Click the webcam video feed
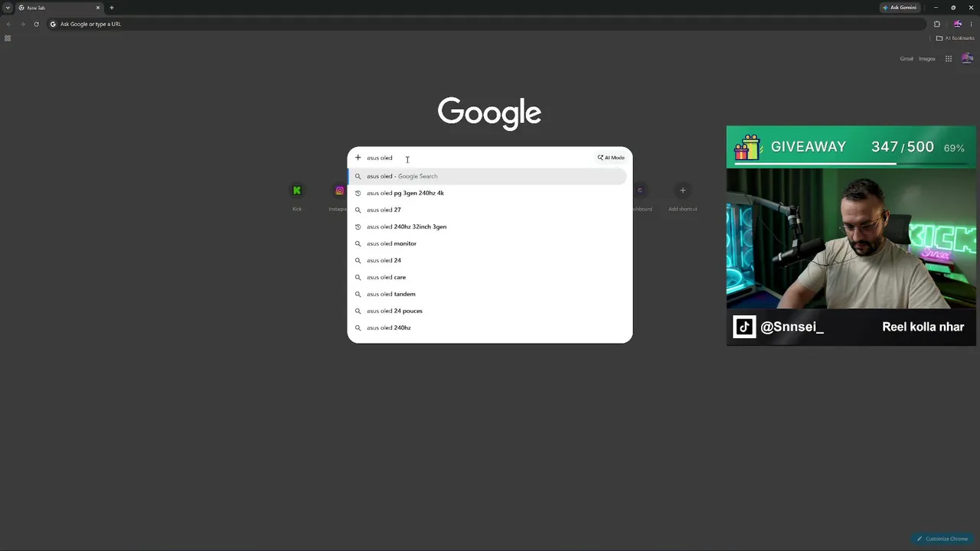This screenshot has width=980, height=551. 851,238
